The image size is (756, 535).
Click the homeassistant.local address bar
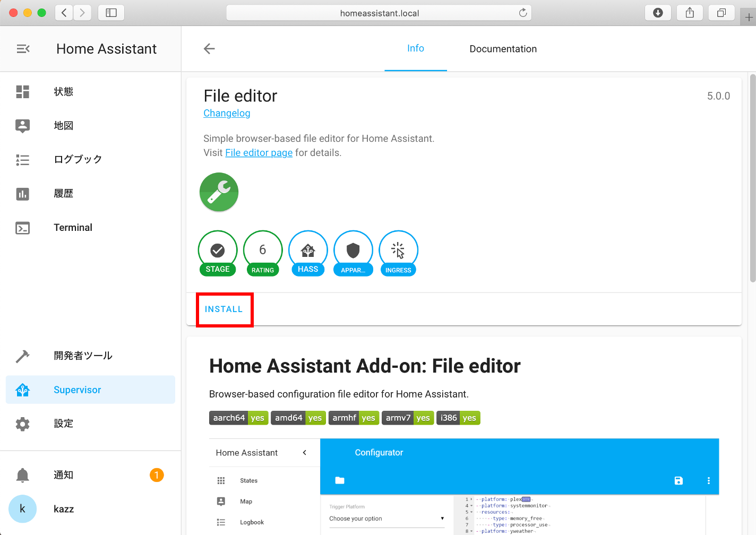tap(379, 13)
